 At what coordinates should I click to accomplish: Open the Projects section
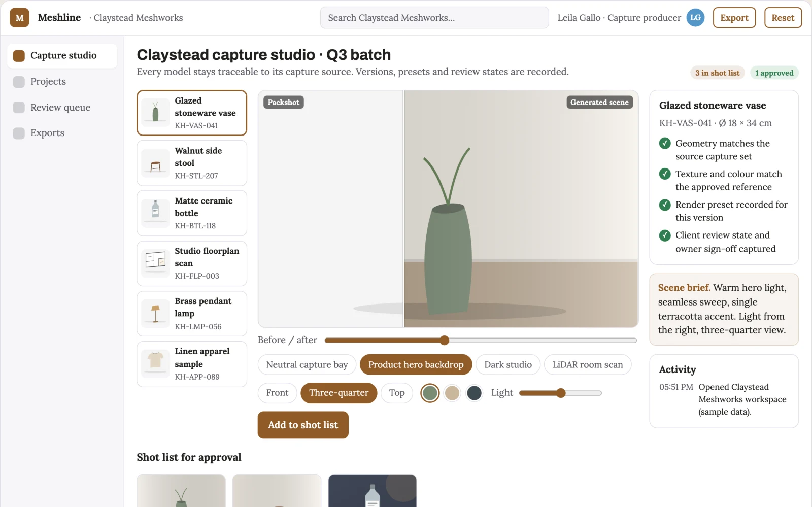62,82
